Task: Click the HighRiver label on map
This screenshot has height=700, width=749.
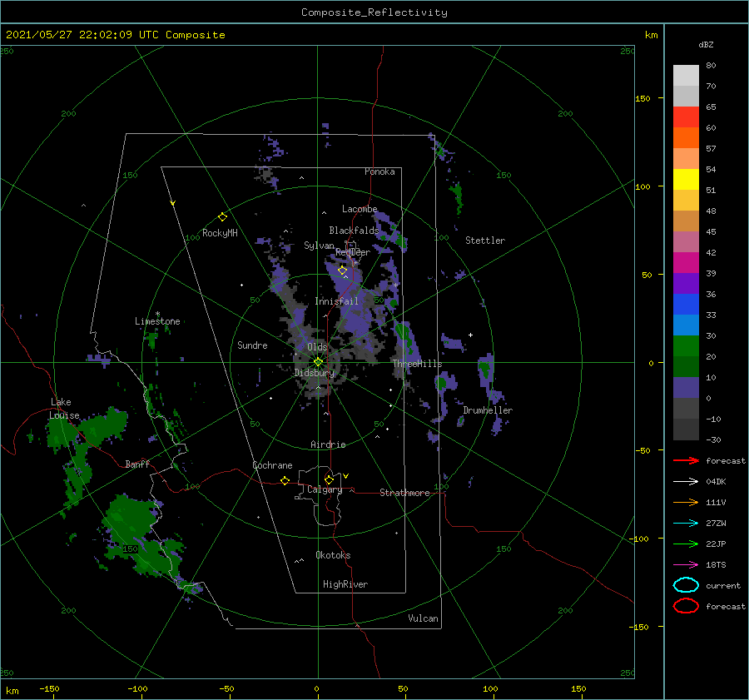Action: (345, 584)
